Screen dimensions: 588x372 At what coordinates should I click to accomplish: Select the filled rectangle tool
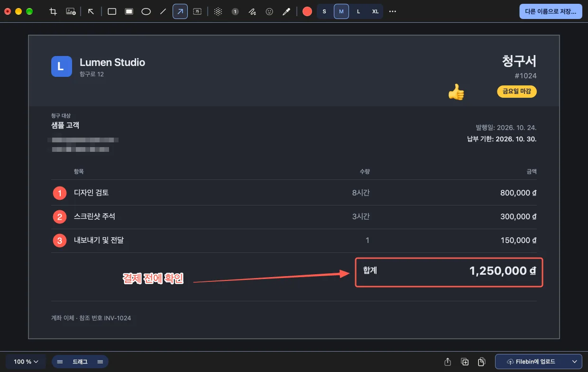pyautogui.click(x=129, y=11)
